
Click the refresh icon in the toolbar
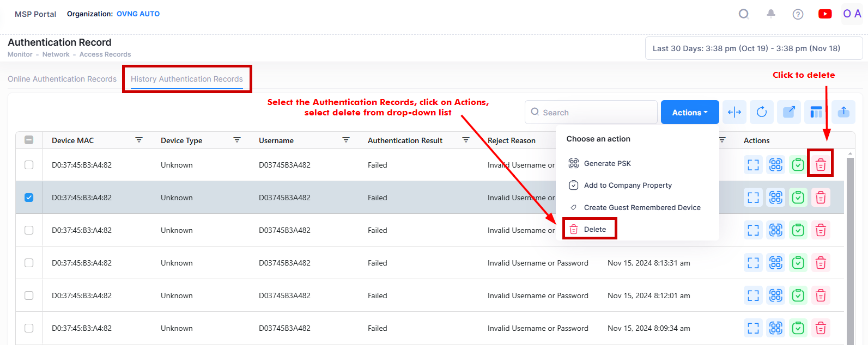click(762, 112)
